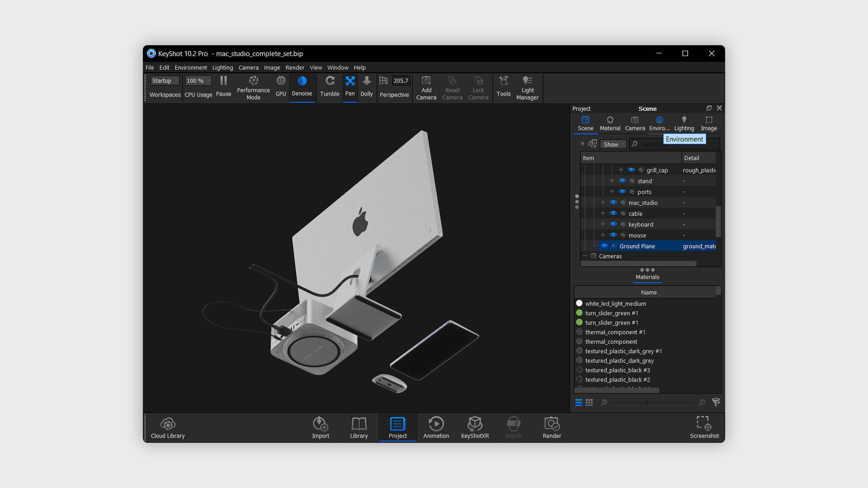
Task: Select white_led_light_medium material swatch
Action: 579,303
